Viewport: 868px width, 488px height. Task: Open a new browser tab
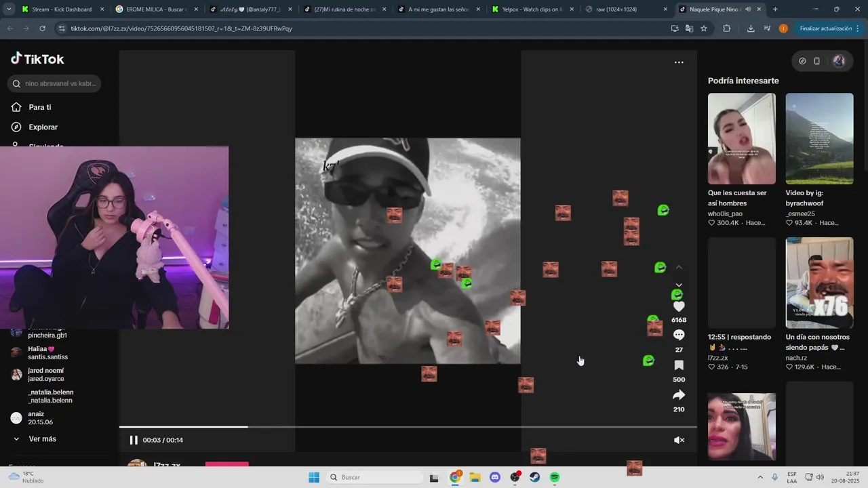click(775, 9)
